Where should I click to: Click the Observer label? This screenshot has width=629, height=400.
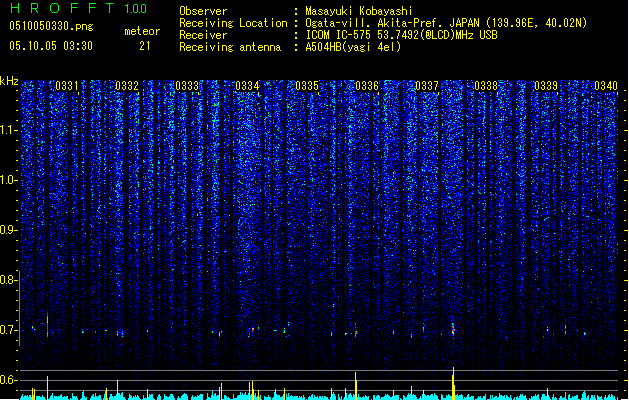pos(203,11)
